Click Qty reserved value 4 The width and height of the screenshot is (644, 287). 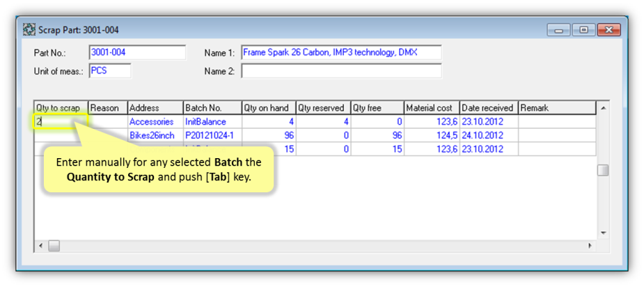tap(323, 122)
